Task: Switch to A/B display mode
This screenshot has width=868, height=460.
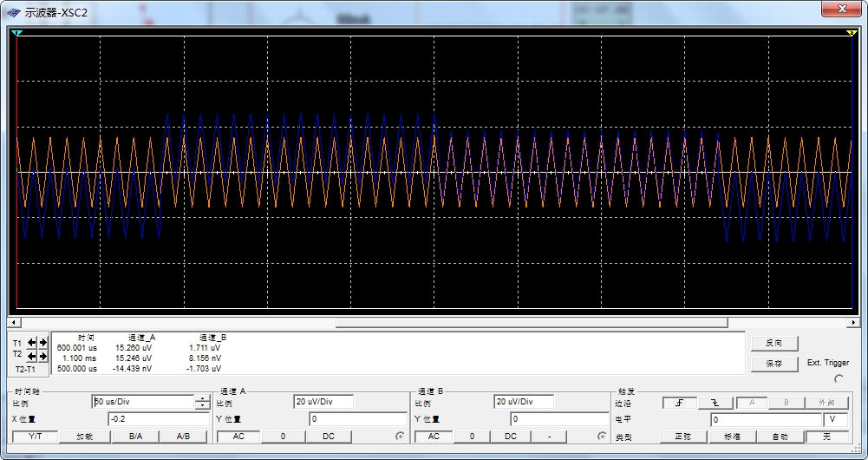Action: coord(183,437)
